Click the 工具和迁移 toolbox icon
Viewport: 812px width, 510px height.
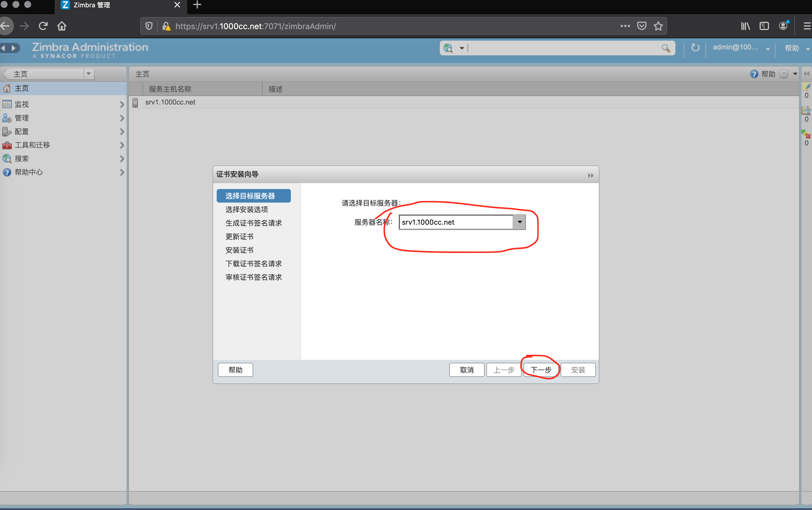click(7, 145)
